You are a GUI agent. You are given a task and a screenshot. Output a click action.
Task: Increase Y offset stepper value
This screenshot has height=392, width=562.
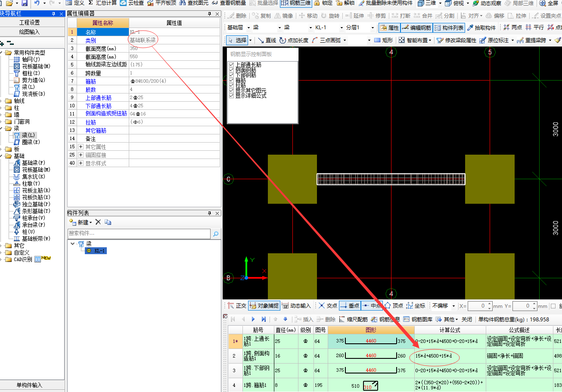tap(534, 304)
